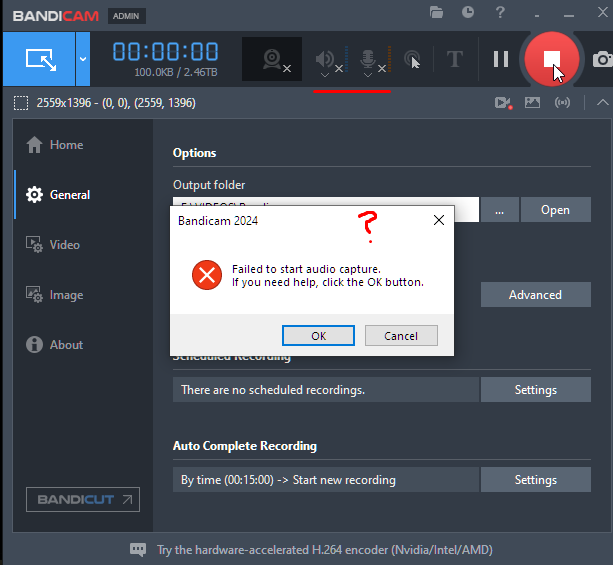Launch Bandicut from sidebar button
The width and height of the screenshot is (613, 565).
pos(83,499)
